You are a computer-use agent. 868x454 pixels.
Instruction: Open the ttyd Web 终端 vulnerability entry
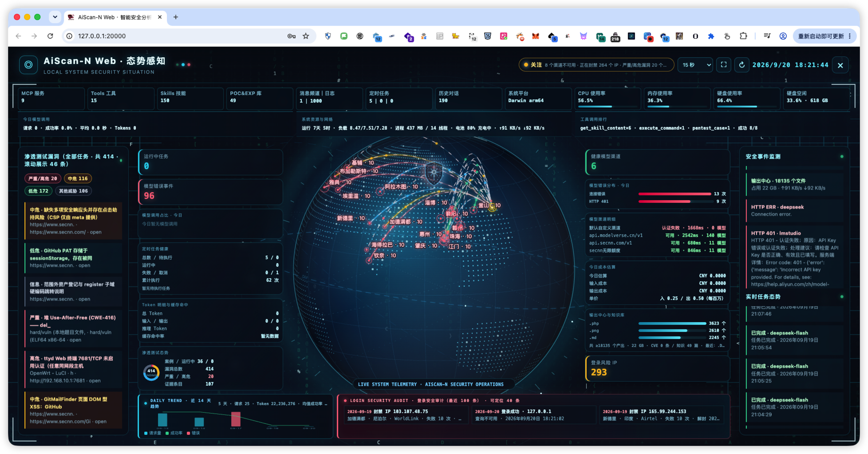coord(73,369)
